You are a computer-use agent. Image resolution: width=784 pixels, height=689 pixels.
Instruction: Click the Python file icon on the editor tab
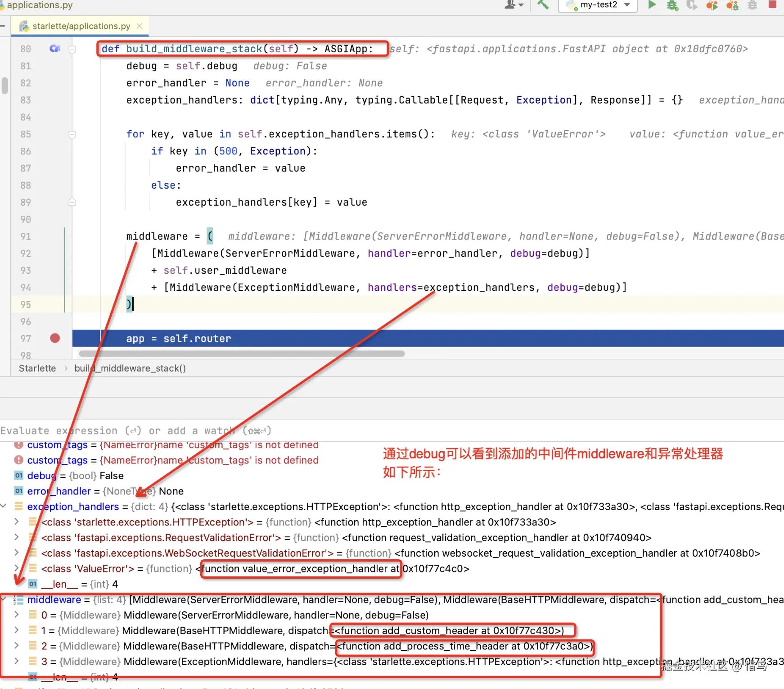coord(24,26)
